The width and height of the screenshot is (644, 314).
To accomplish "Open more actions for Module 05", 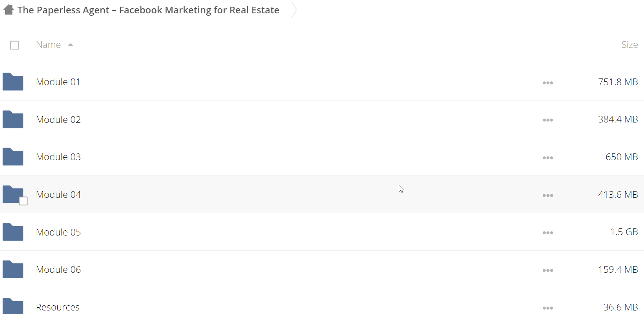I will click(548, 233).
